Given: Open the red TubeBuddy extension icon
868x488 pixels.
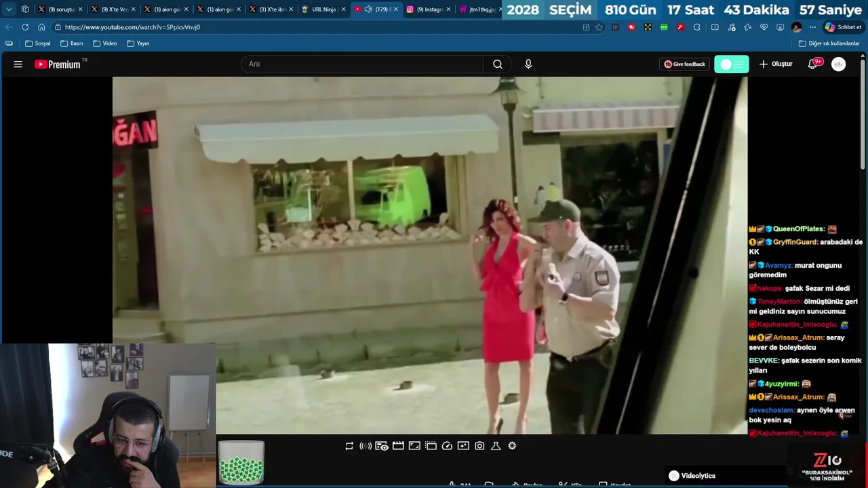Looking at the screenshot, I should point(631,27).
